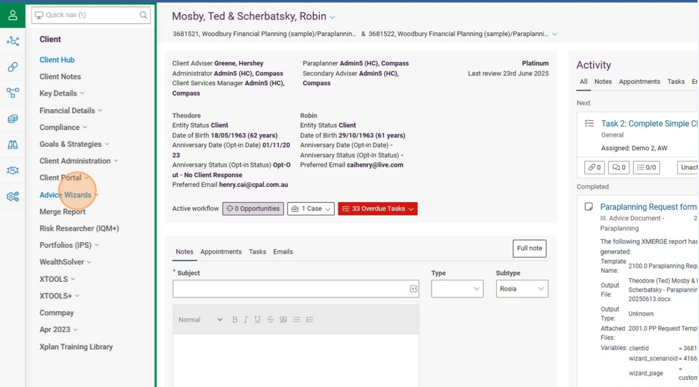The width and height of the screenshot is (699, 387).
Task: Open Risk Researcher (IQM+)
Action: pos(79,228)
